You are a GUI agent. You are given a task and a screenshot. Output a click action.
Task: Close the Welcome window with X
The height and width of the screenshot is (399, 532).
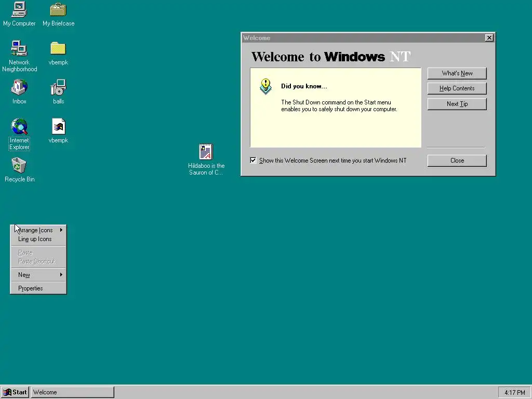pyautogui.click(x=489, y=37)
